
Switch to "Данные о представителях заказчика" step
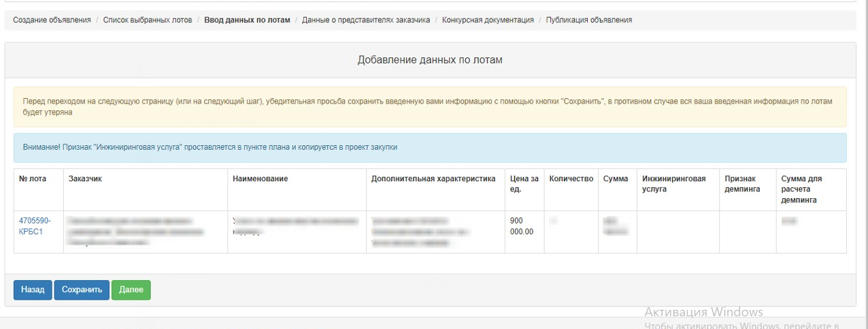point(366,20)
